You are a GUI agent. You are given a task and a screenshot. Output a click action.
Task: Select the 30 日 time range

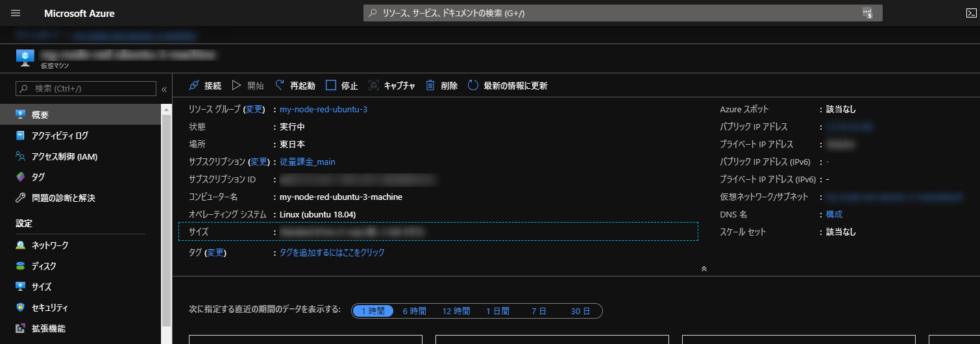(x=580, y=311)
